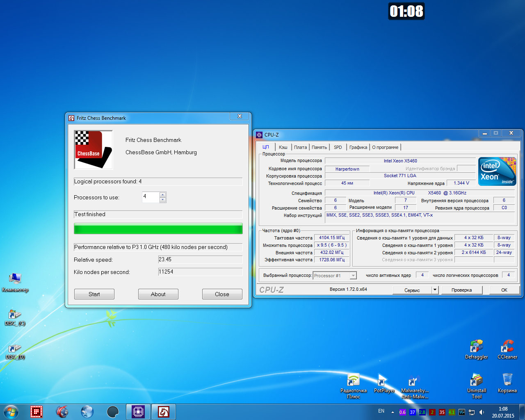Select the Радиоточка Плюс desktop icon
This screenshot has width=525, height=420.
[x=354, y=386]
